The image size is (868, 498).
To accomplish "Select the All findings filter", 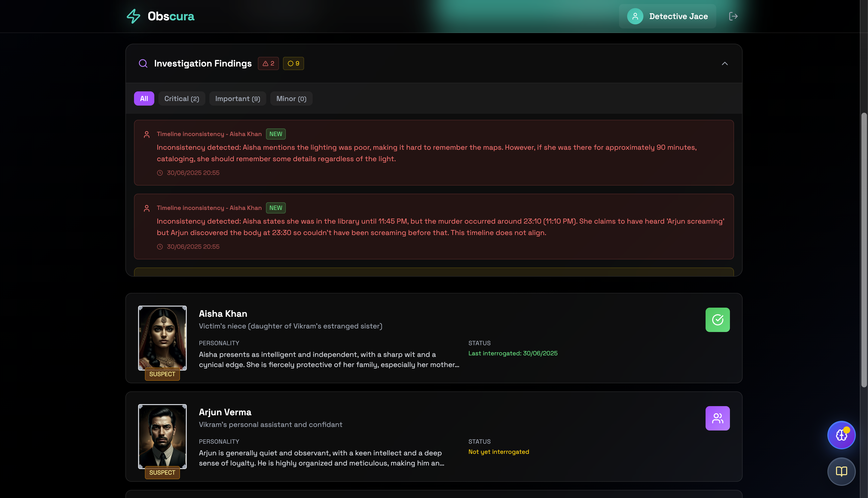I will pos(144,98).
